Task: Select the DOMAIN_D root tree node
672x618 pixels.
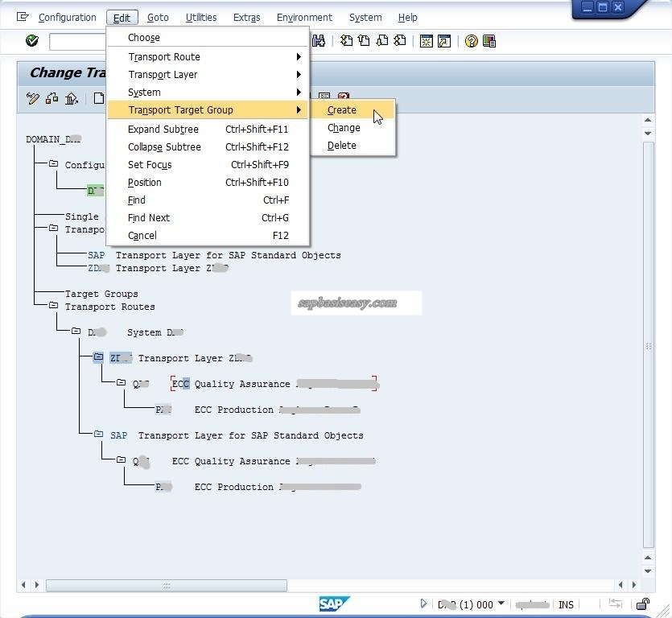Action: (54, 139)
